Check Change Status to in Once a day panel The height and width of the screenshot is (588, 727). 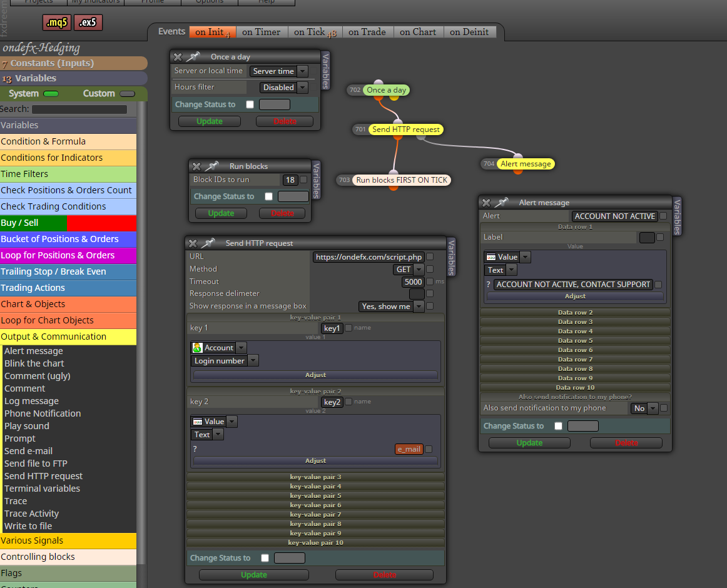pos(250,104)
